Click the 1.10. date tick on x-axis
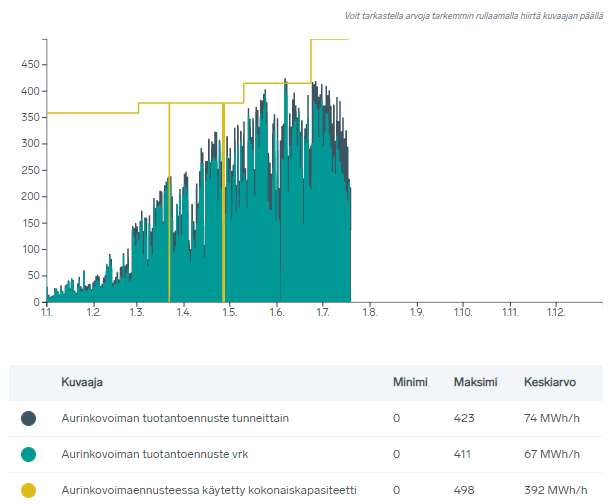The height and width of the screenshot is (504, 612). coord(462,313)
